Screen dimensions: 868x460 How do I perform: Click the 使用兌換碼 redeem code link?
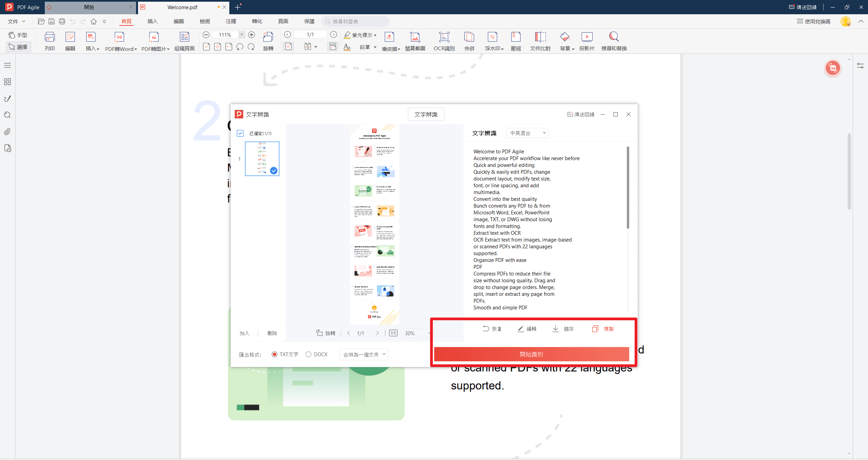coord(813,21)
